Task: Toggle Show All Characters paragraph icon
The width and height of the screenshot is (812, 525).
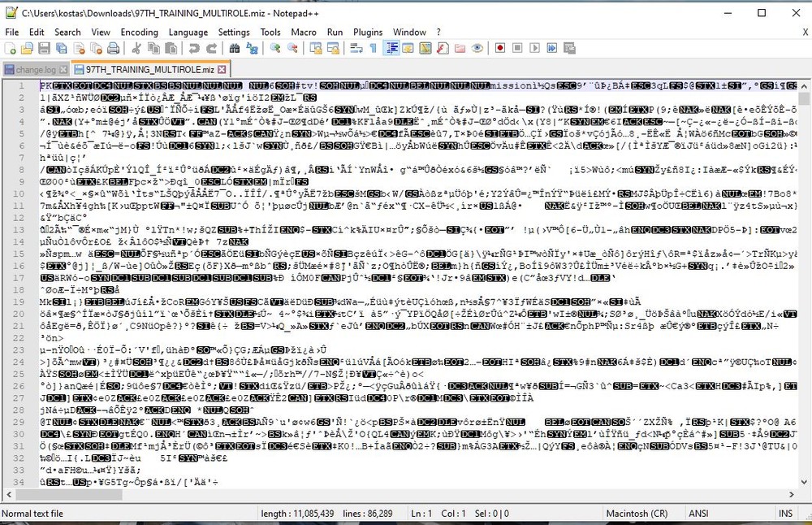Action: [371, 49]
